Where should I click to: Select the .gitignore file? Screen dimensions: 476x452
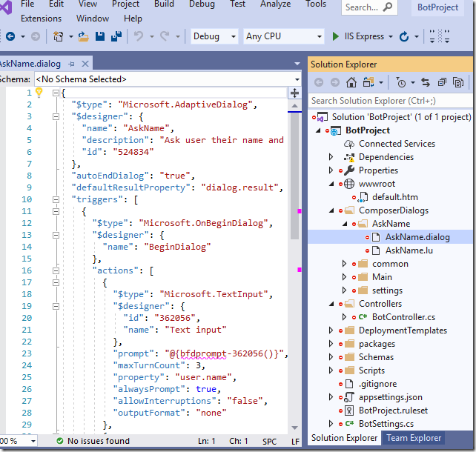pyautogui.click(x=377, y=384)
